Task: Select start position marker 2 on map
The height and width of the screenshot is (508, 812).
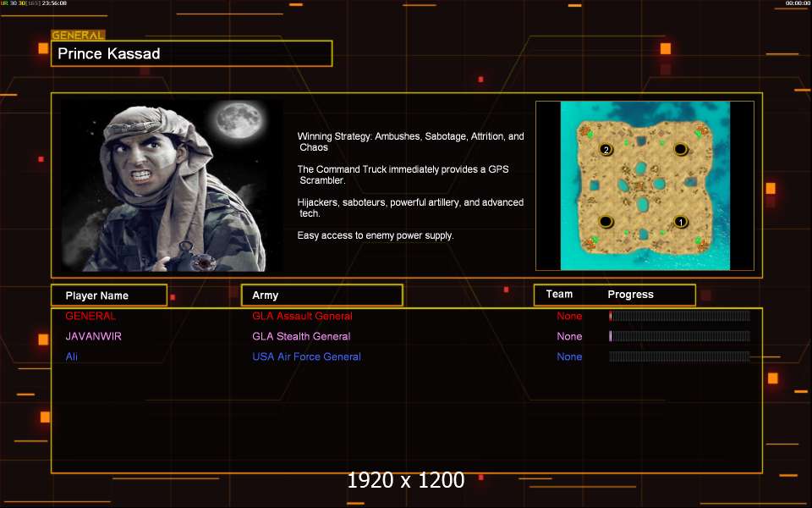Action: 606,150
